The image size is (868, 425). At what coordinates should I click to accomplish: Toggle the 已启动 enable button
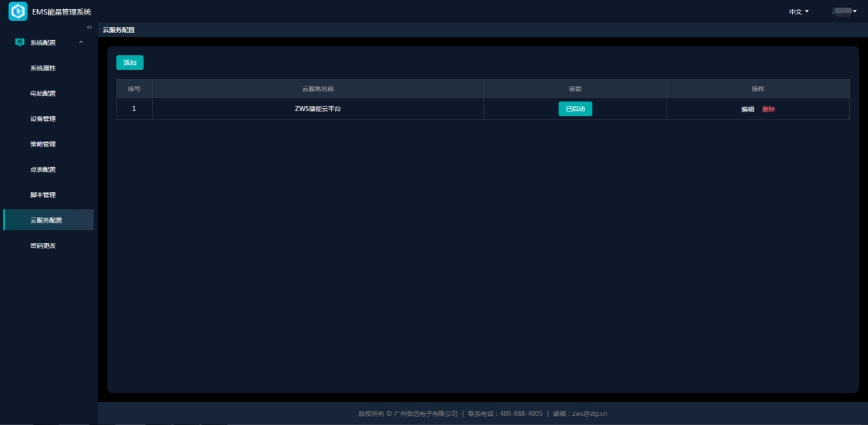[575, 109]
